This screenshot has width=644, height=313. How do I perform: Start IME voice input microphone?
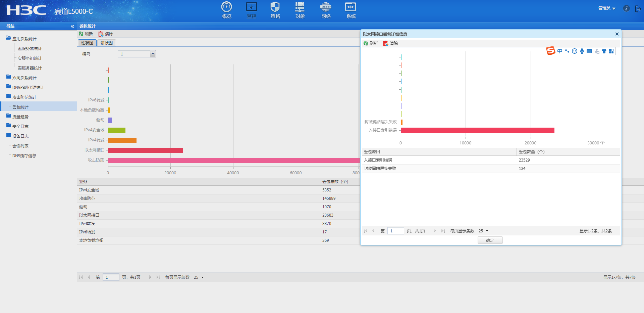point(582,51)
